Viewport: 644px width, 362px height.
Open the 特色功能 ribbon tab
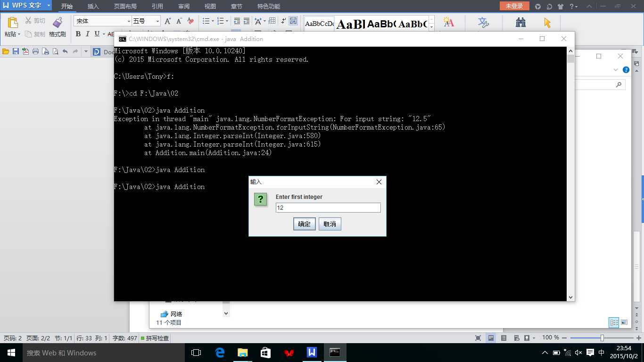pos(269,7)
